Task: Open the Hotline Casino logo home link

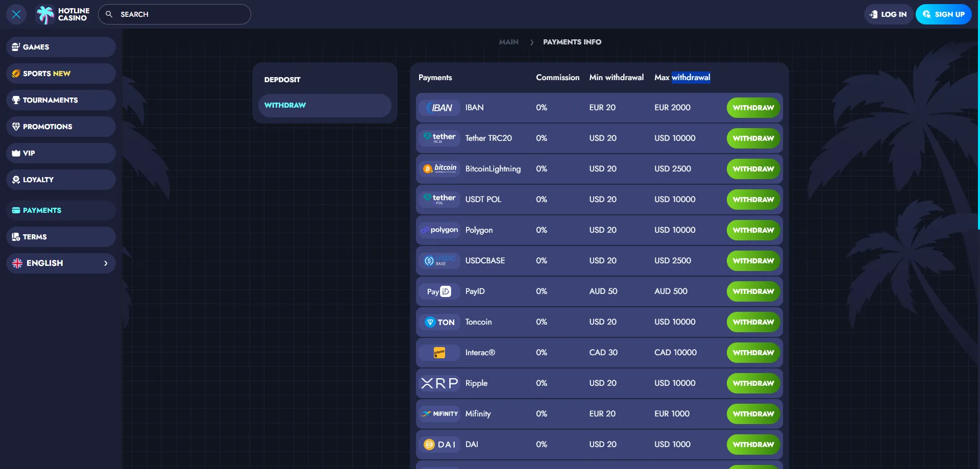Action: (x=63, y=14)
